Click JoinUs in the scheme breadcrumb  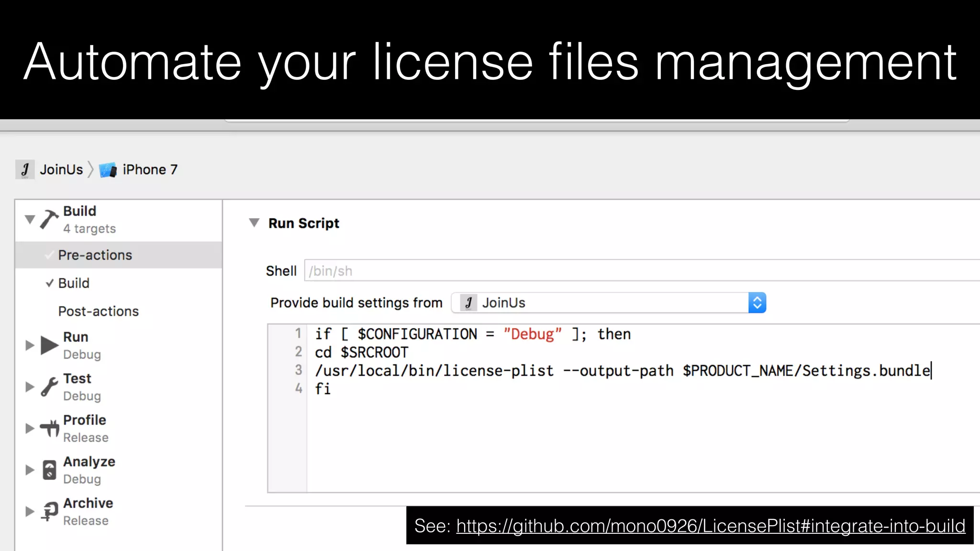(61, 169)
